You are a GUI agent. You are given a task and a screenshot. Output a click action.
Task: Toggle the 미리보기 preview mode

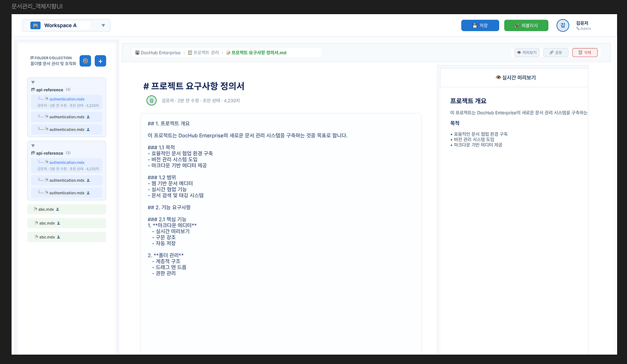click(527, 52)
